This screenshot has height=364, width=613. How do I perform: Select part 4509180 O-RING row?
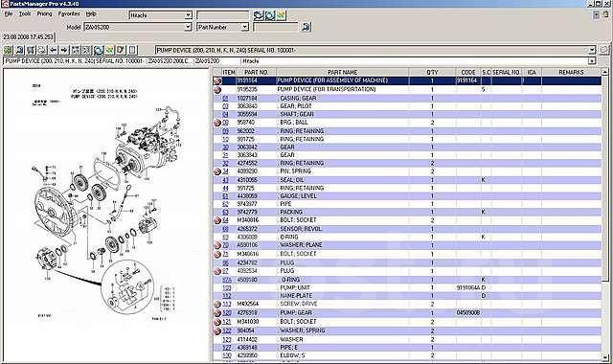pyautogui.click(x=407, y=280)
